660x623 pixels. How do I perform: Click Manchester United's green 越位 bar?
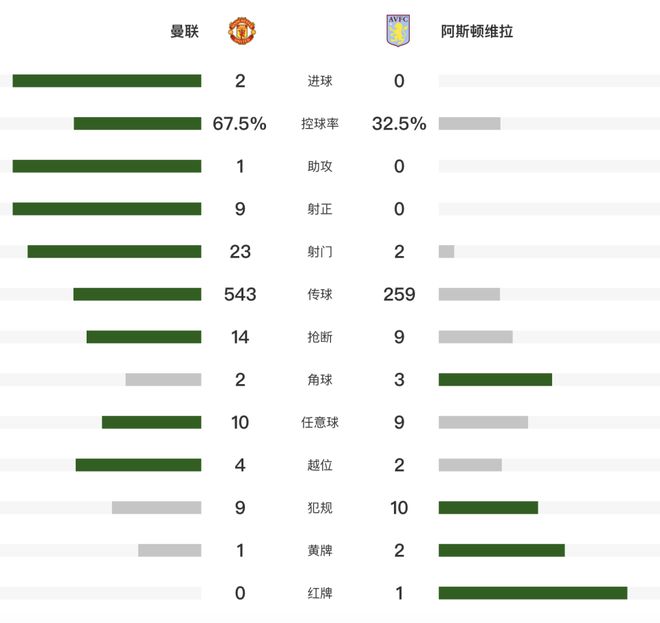[x=138, y=465]
